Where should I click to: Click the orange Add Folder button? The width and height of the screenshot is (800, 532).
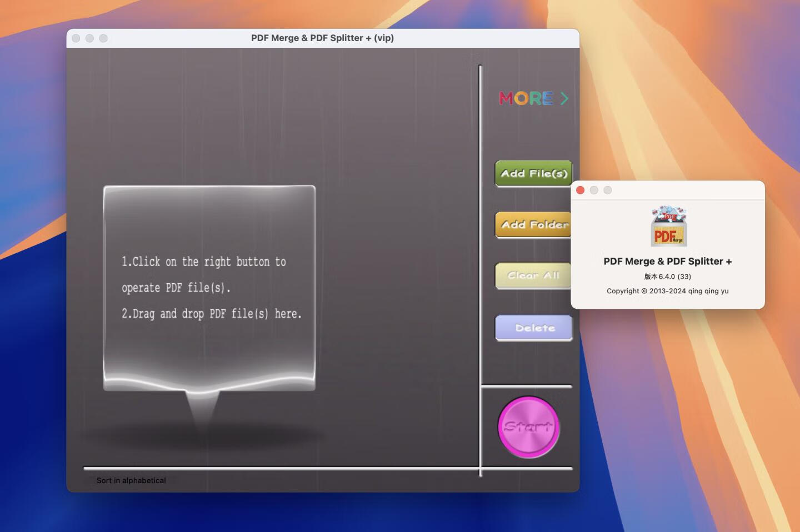coord(533,225)
